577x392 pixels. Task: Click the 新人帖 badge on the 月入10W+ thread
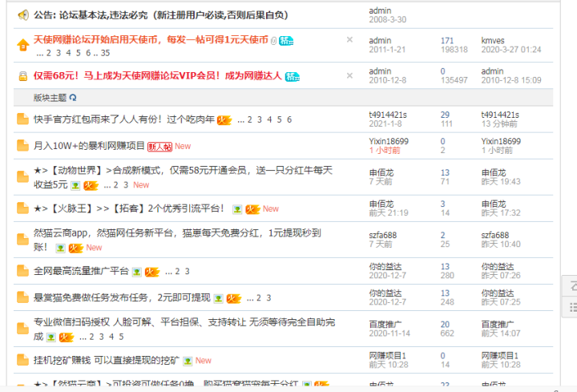pos(159,147)
